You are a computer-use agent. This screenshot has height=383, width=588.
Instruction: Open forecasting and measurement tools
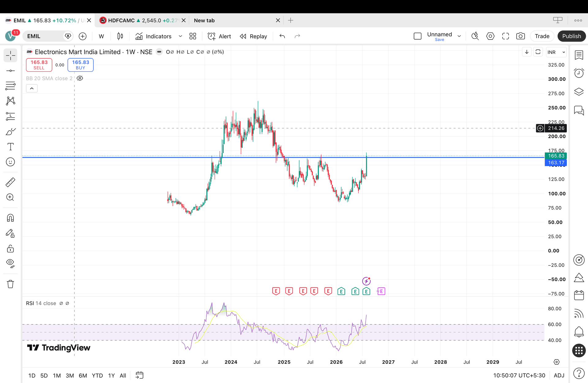pos(10,116)
